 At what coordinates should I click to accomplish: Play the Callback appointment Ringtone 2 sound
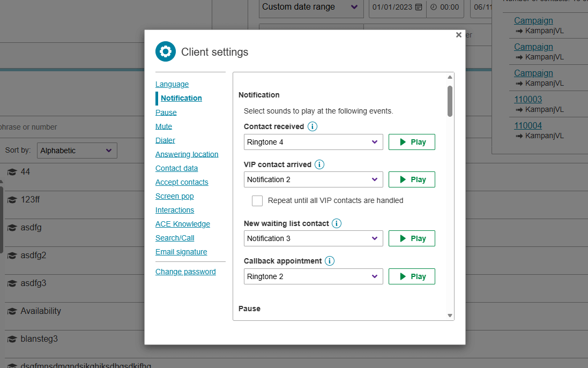click(x=411, y=276)
